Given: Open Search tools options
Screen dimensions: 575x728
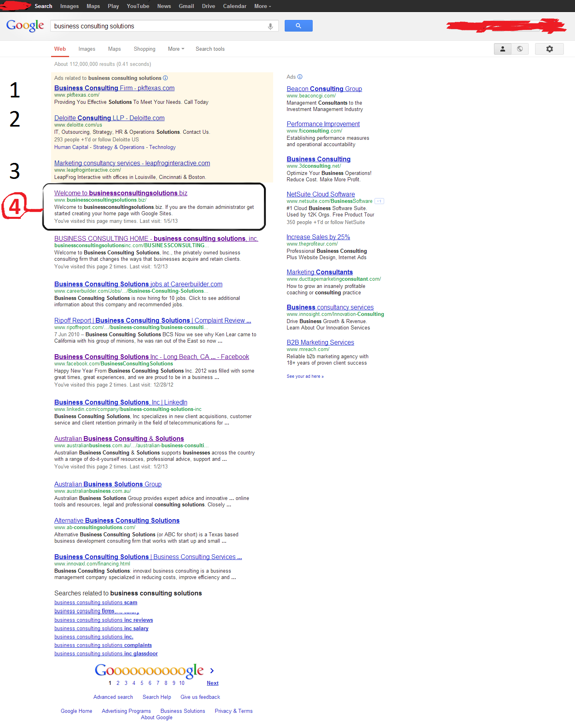Looking at the screenshot, I should click(x=210, y=49).
